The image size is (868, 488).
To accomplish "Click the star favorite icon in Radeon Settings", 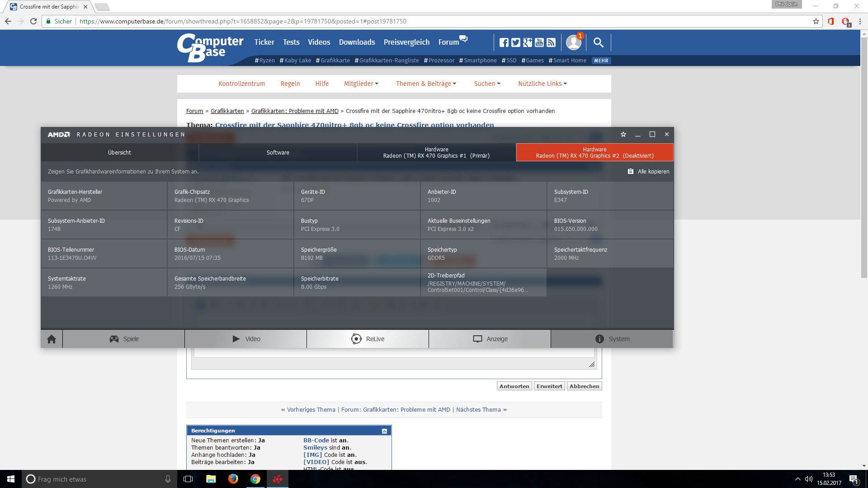I will click(x=623, y=134).
